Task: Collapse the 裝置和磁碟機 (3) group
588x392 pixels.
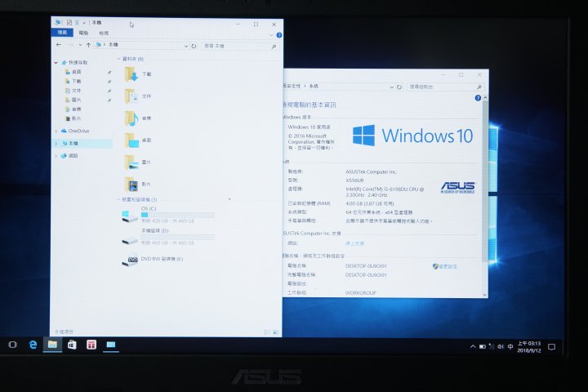Action: 118,199
